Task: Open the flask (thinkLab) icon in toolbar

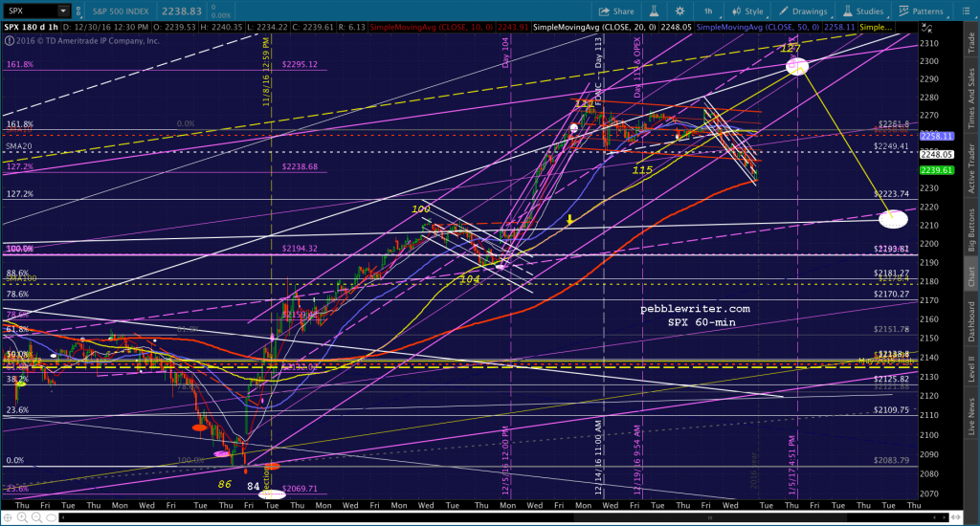Action: pos(654,11)
